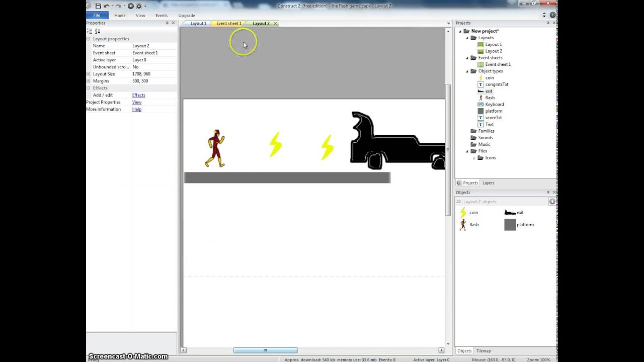Viewport: 644px width, 362px height.
Task: Select the flash runner sprite on canvas
Action: tap(215, 148)
